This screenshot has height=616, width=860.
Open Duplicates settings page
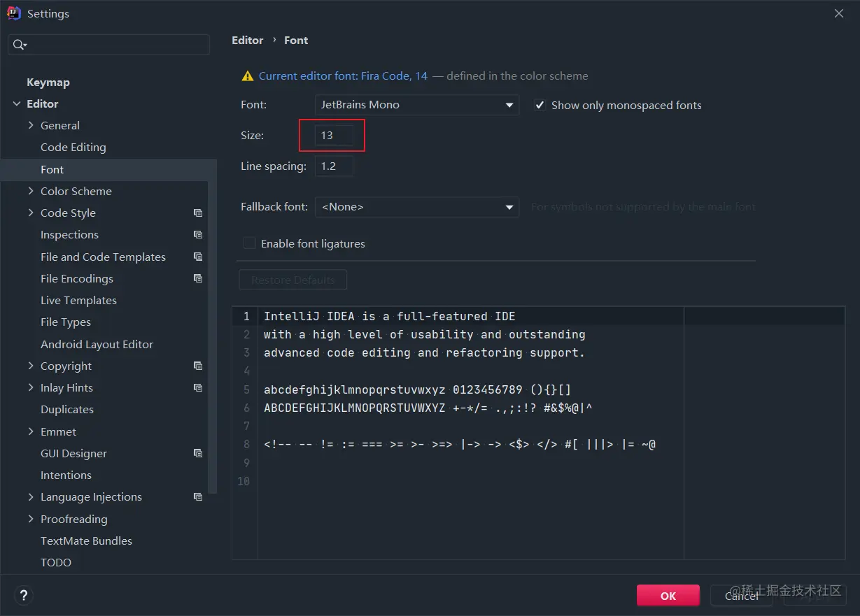[x=67, y=410]
